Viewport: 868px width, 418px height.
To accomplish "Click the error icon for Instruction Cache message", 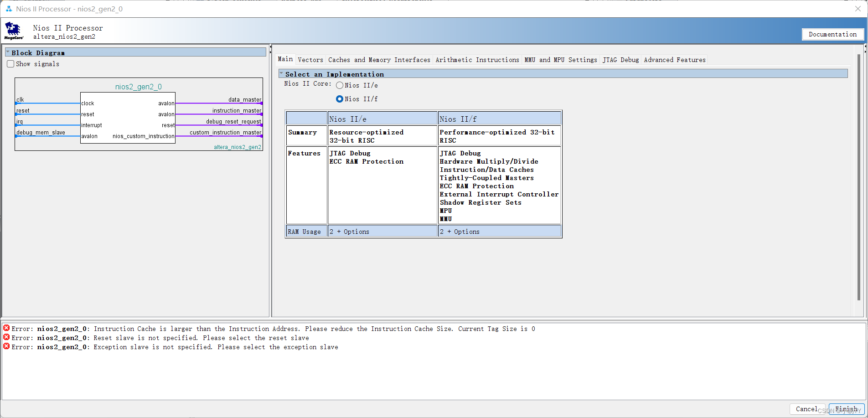I will pos(6,328).
